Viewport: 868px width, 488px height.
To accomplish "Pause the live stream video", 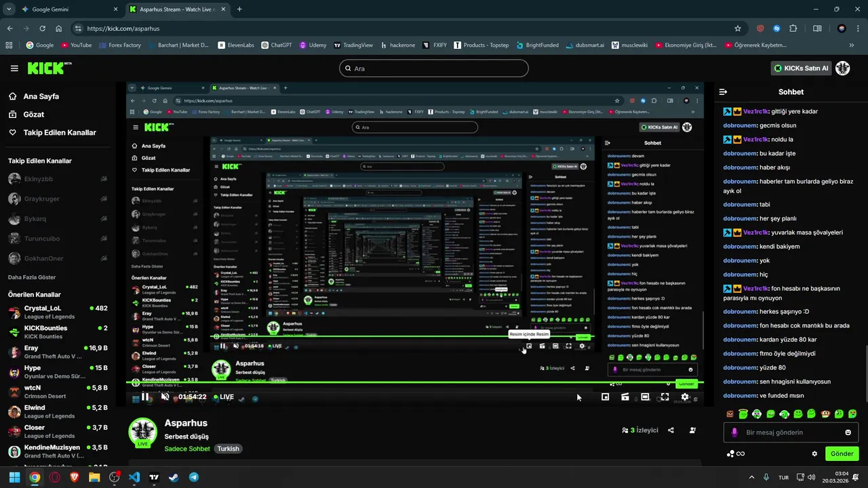I will pos(144,397).
